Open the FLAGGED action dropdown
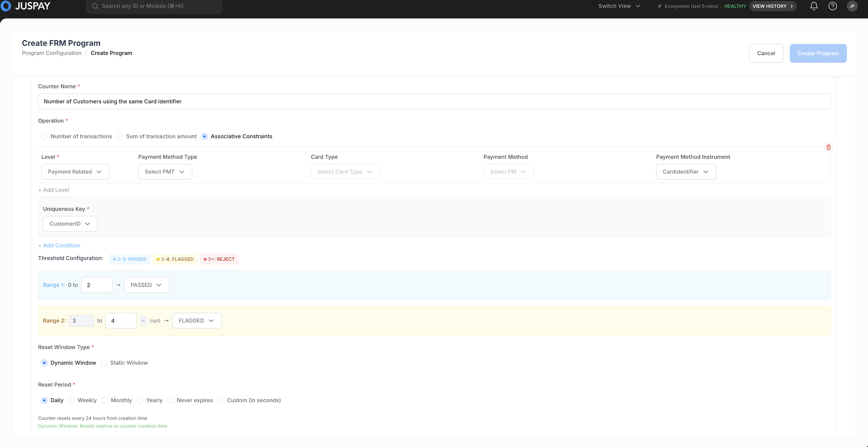868x447 pixels. click(x=197, y=321)
